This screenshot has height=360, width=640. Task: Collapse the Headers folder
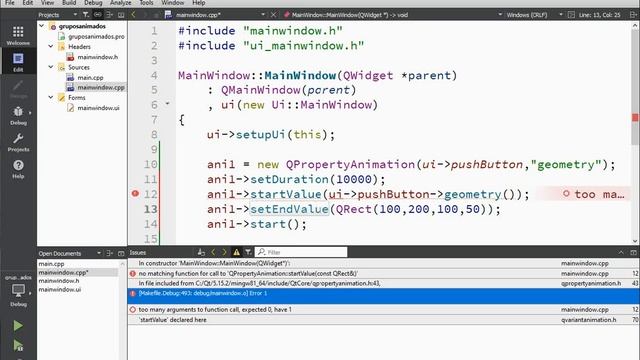51,47
